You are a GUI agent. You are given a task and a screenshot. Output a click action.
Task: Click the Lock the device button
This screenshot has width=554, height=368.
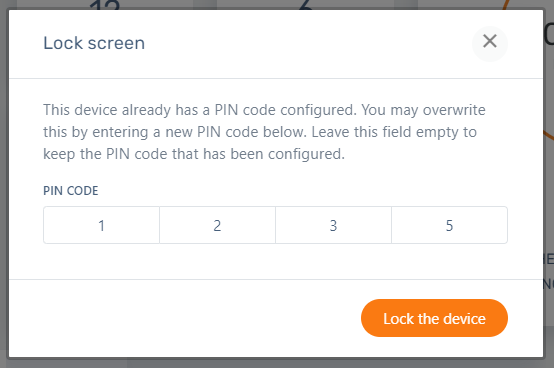(434, 318)
